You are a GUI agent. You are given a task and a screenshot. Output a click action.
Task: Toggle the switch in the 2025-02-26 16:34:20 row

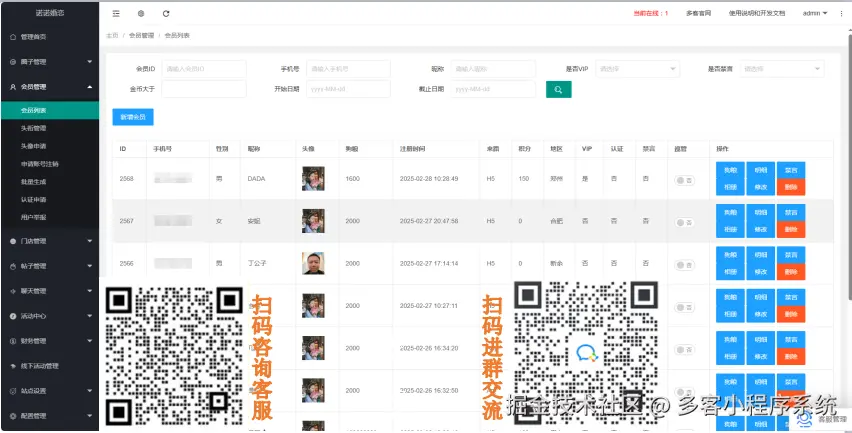pos(685,350)
